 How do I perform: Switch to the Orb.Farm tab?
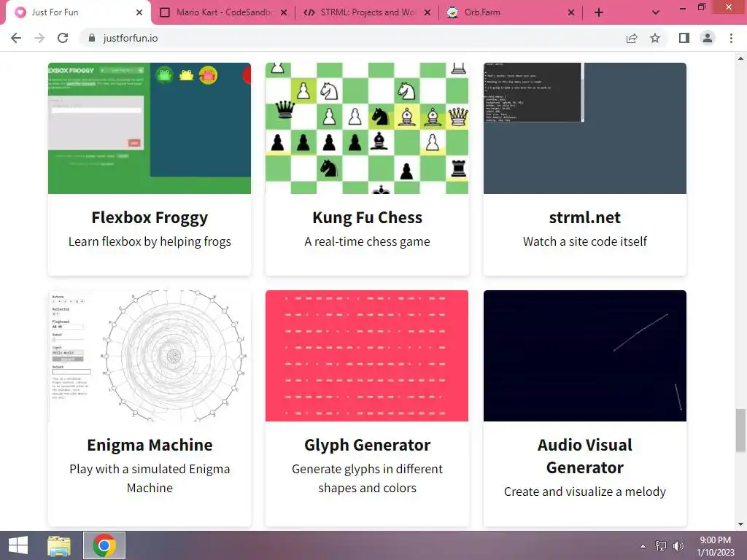pos(505,12)
